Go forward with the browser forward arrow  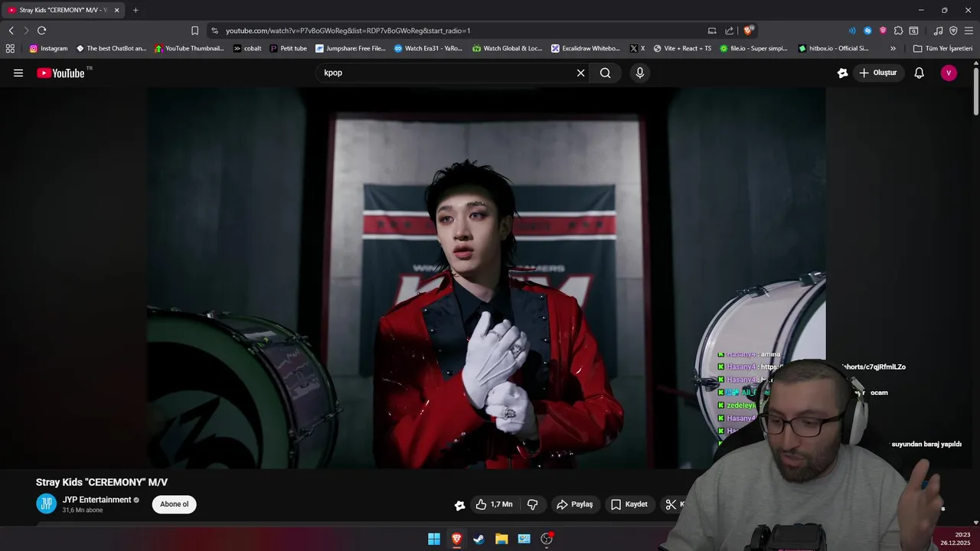[x=26, y=31]
